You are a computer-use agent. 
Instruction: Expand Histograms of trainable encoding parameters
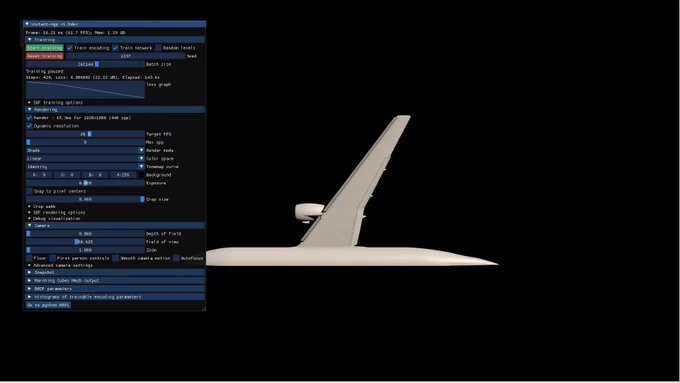tap(115, 297)
